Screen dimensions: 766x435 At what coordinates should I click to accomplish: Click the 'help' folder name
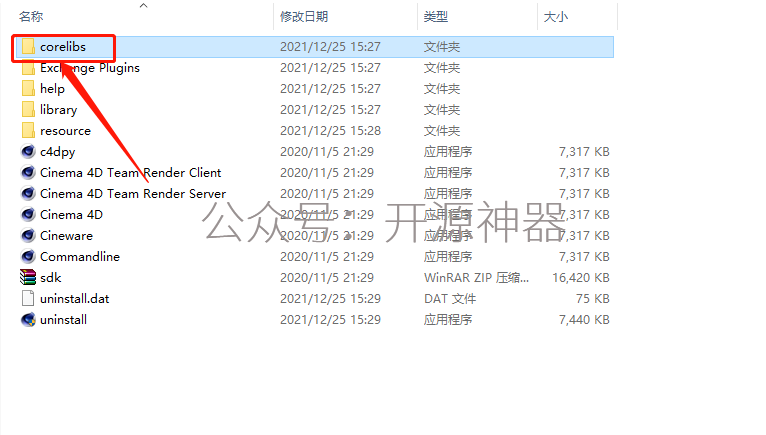click(x=52, y=89)
